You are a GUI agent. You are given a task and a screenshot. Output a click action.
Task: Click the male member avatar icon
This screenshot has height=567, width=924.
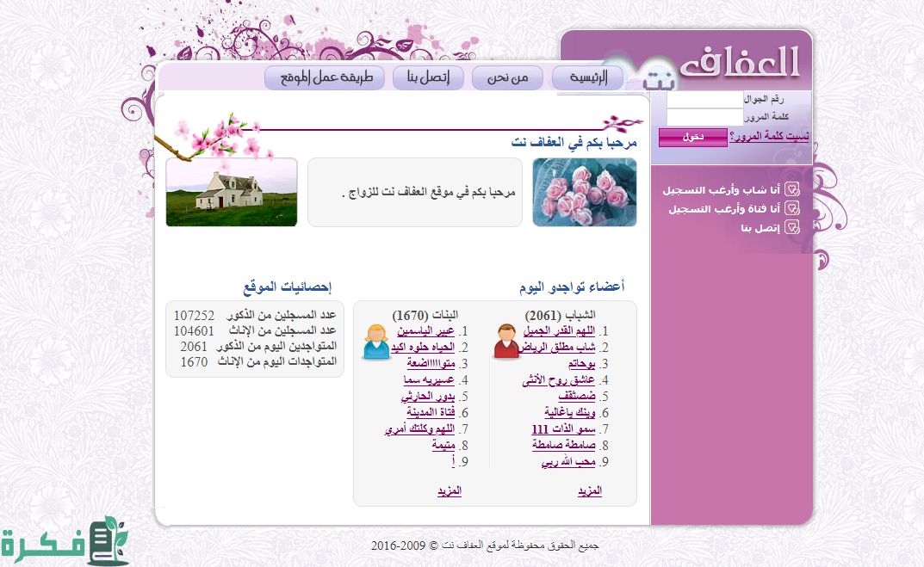click(x=507, y=342)
